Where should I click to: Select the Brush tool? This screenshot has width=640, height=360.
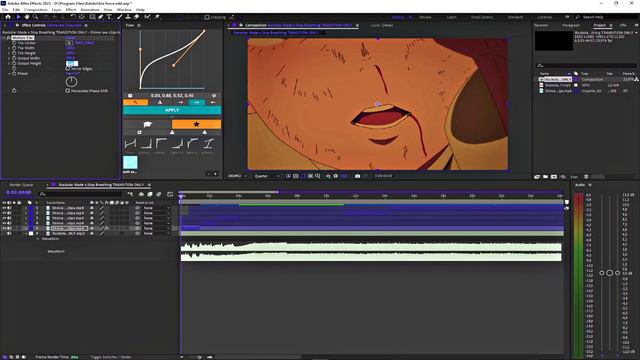click(x=120, y=17)
